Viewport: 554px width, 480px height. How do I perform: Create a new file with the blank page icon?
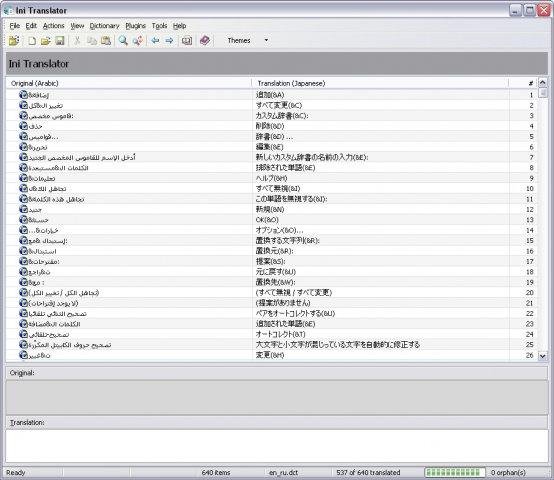[x=32, y=41]
